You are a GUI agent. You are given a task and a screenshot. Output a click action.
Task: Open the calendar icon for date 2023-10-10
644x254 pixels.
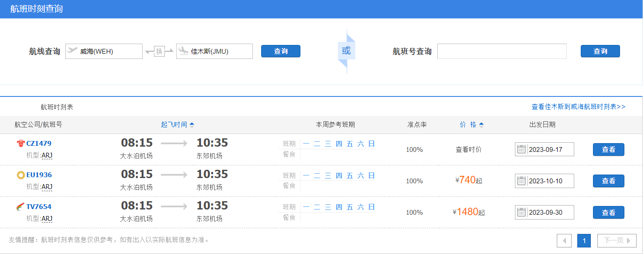click(521, 181)
